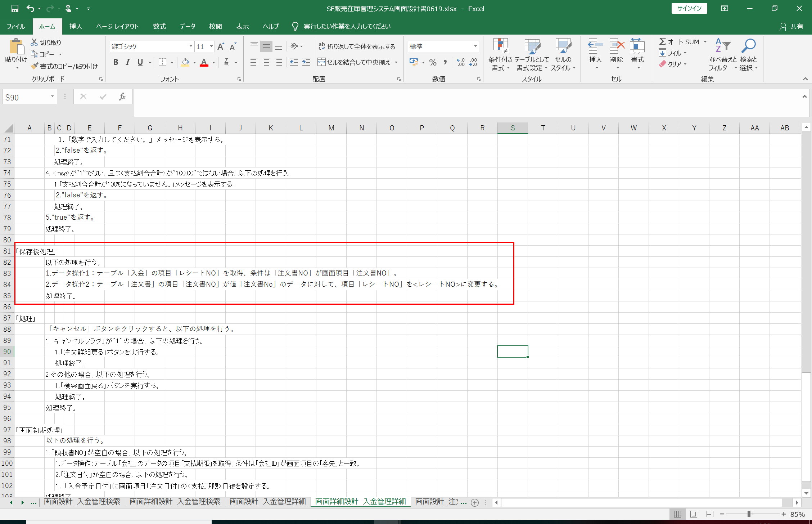Click the Center horizontal alignment icon

pyautogui.click(x=266, y=62)
